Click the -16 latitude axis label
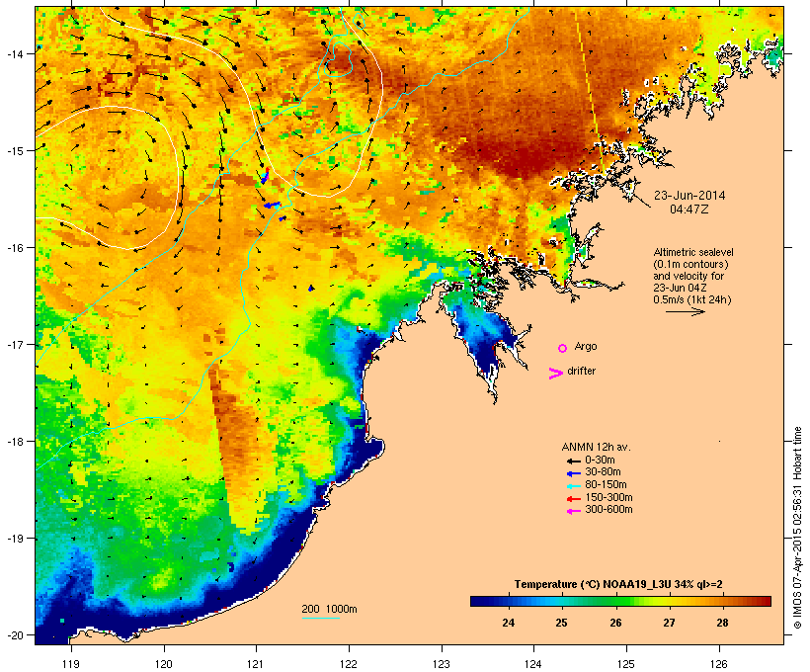This screenshot has width=810, height=672. pyautogui.click(x=15, y=248)
